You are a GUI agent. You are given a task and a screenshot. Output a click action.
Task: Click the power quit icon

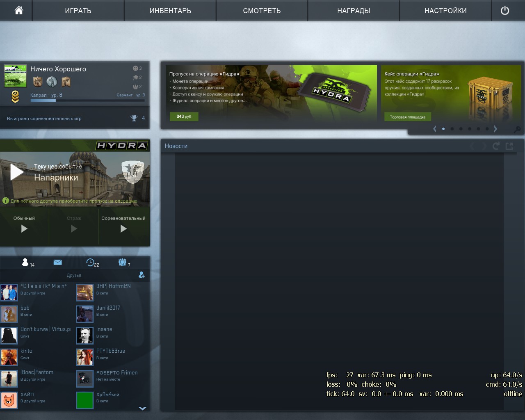pos(505,10)
